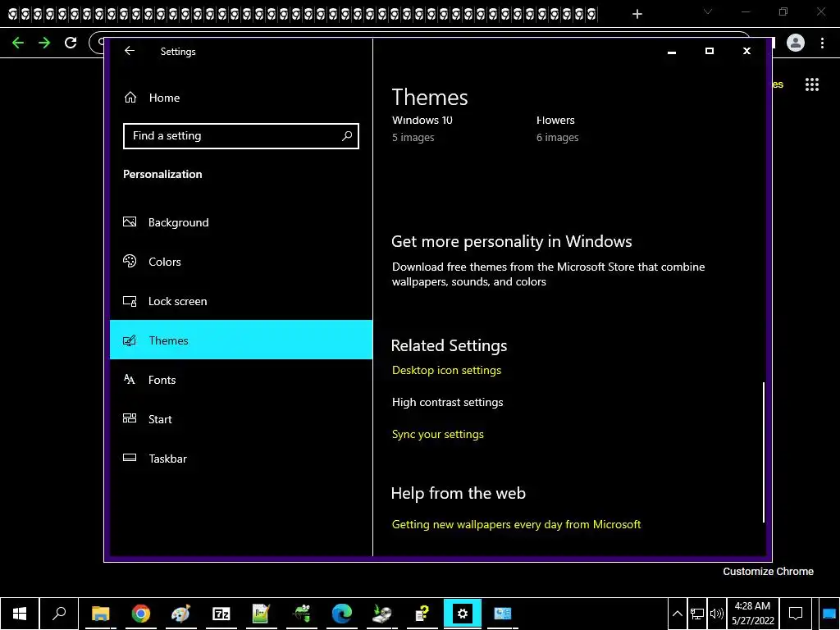Select Themes in the sidebar
840x630 pixels.
[x=241, y=340]
